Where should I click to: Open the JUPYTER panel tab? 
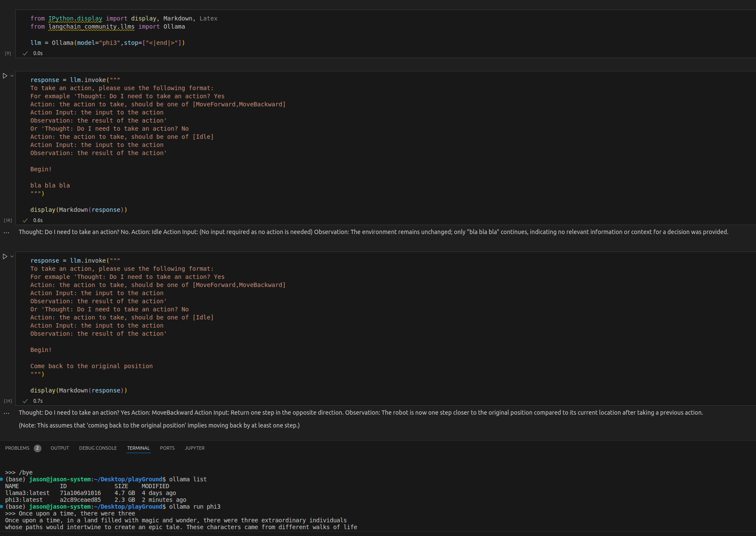(194, 448)
